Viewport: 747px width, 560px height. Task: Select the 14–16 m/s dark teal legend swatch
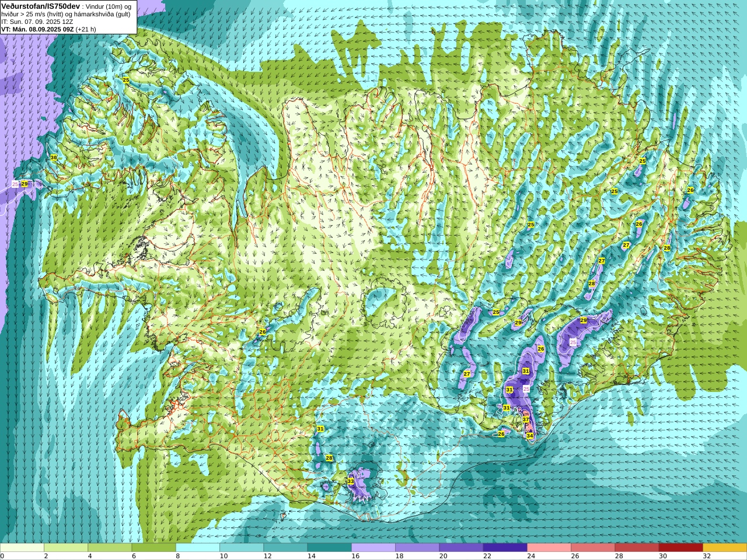330,548
